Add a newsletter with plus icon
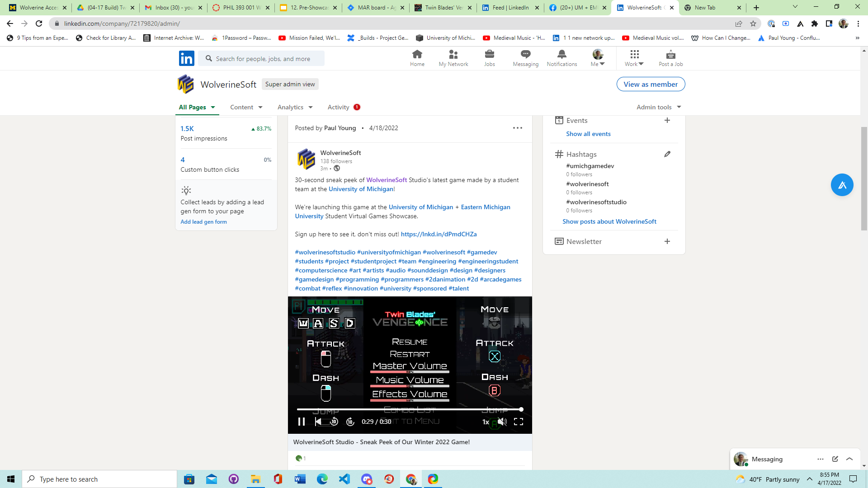This screenshot has width=868, height=488. click(x=667, y=241)
